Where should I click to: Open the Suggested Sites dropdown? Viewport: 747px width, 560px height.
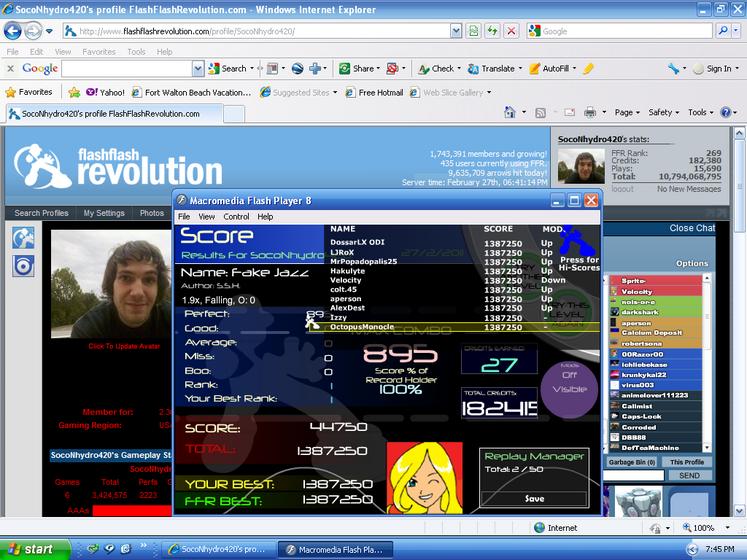335,92
